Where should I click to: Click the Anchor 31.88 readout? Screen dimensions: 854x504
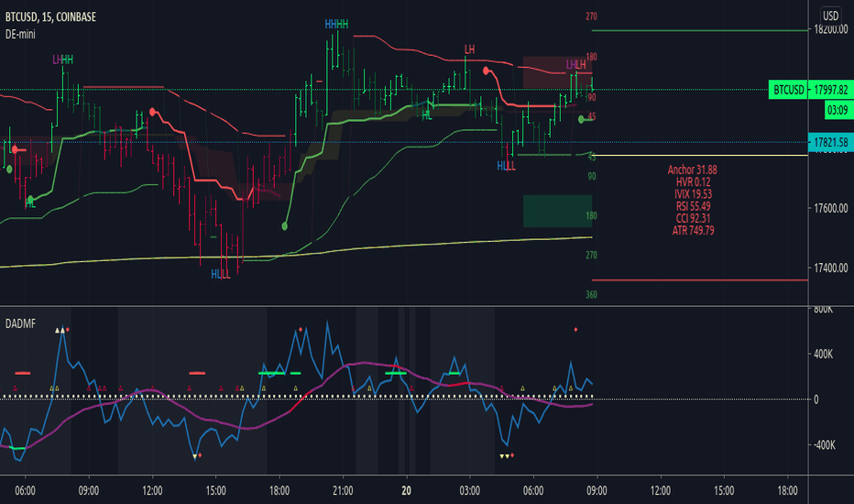(692, 170)
